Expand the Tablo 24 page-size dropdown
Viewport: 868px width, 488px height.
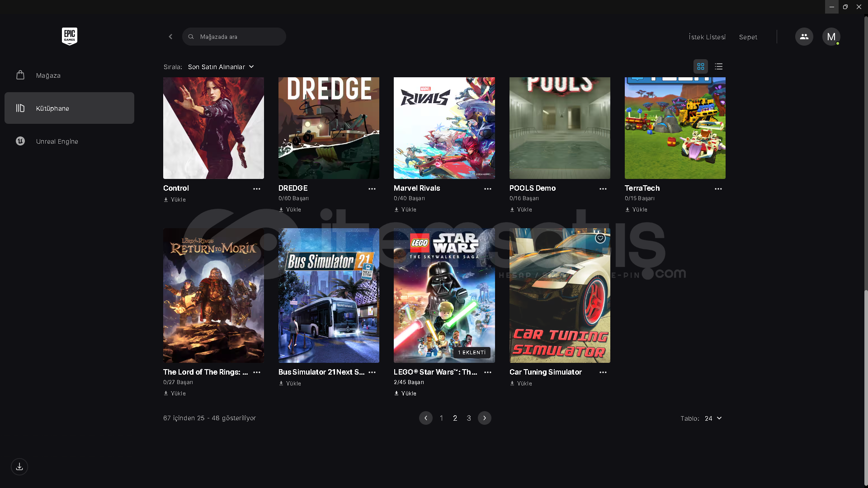coord(713,418)
